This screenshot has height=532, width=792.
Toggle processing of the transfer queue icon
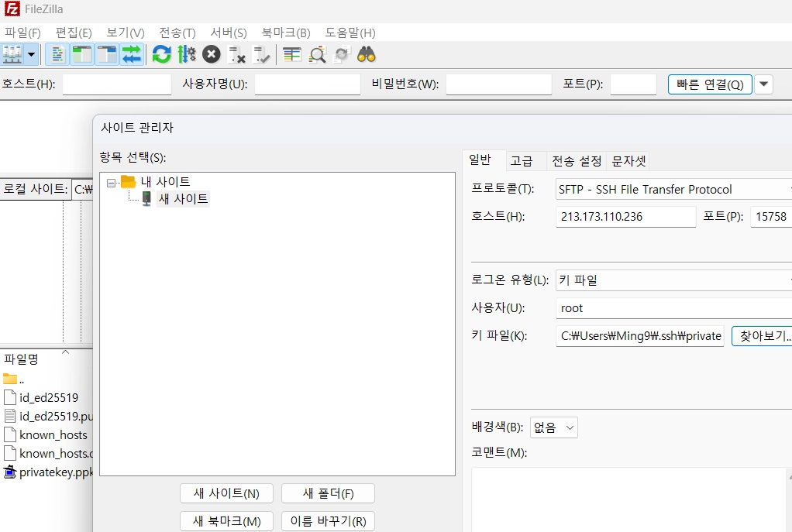pos(187,54)
